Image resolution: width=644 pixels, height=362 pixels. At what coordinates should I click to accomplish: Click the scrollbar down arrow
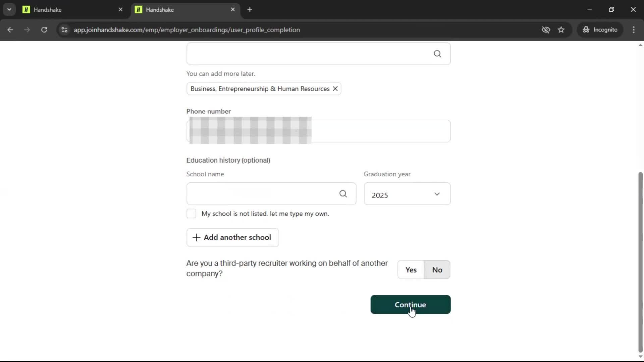[x=640, y=357]
